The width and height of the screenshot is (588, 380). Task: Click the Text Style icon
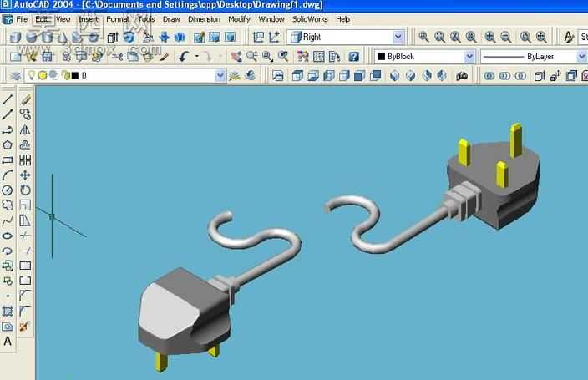pyautogui.click(x=569, y=37)
